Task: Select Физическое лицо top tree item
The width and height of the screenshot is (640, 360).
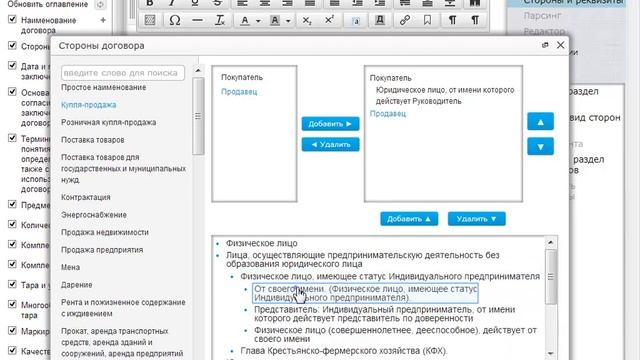Action: click(x=262, y=243)
